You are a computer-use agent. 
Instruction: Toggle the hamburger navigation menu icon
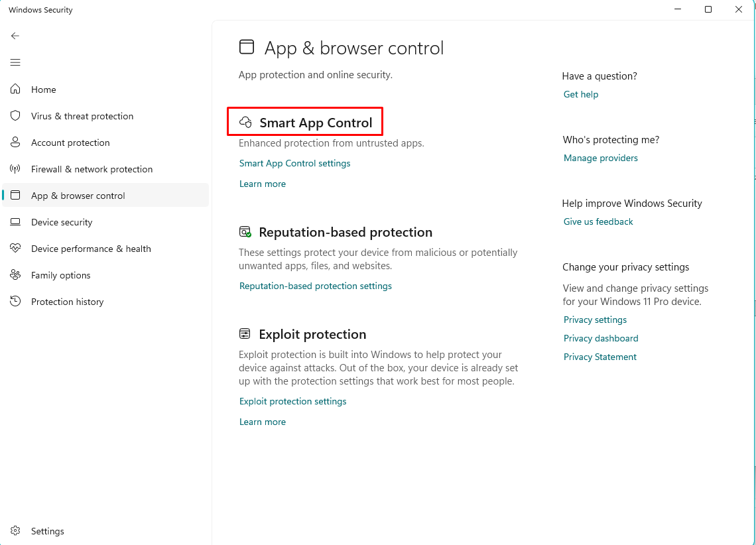pyautogui.click(x=15, y=62)
